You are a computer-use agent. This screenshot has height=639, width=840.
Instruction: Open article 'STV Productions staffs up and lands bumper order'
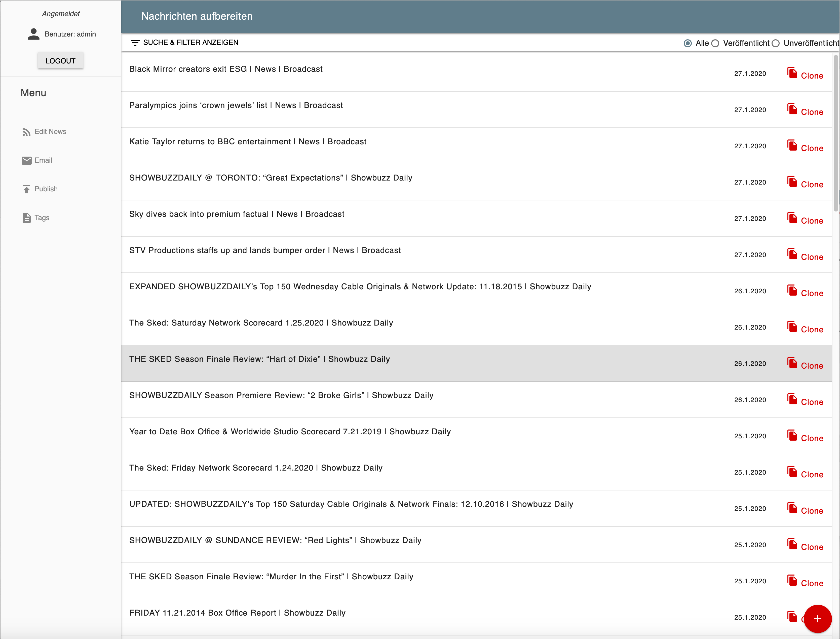click(x=265, y=250)
